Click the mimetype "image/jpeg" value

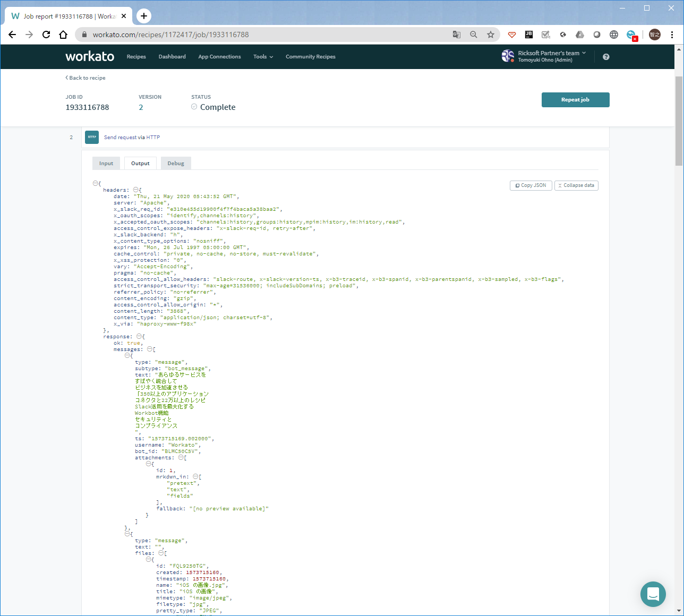coord(209,598)
